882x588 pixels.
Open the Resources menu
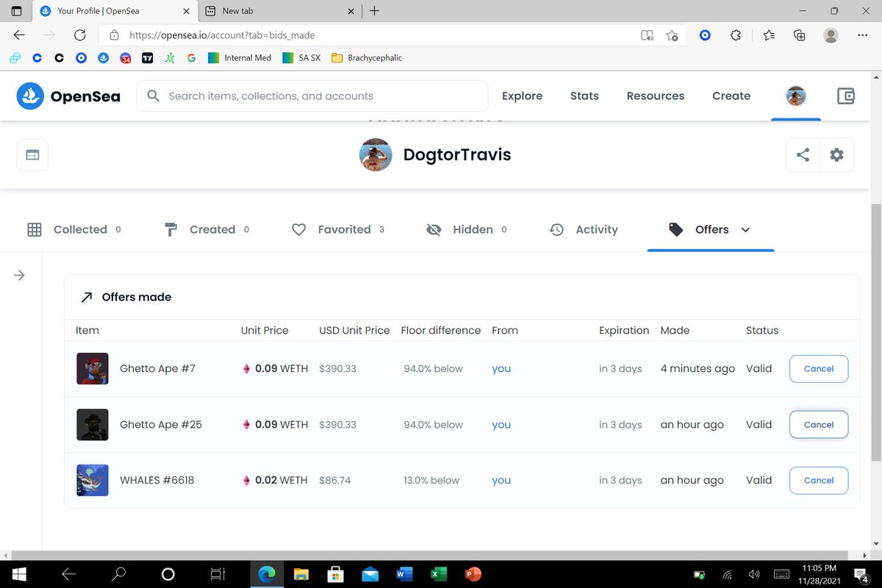tap(656, 96)
